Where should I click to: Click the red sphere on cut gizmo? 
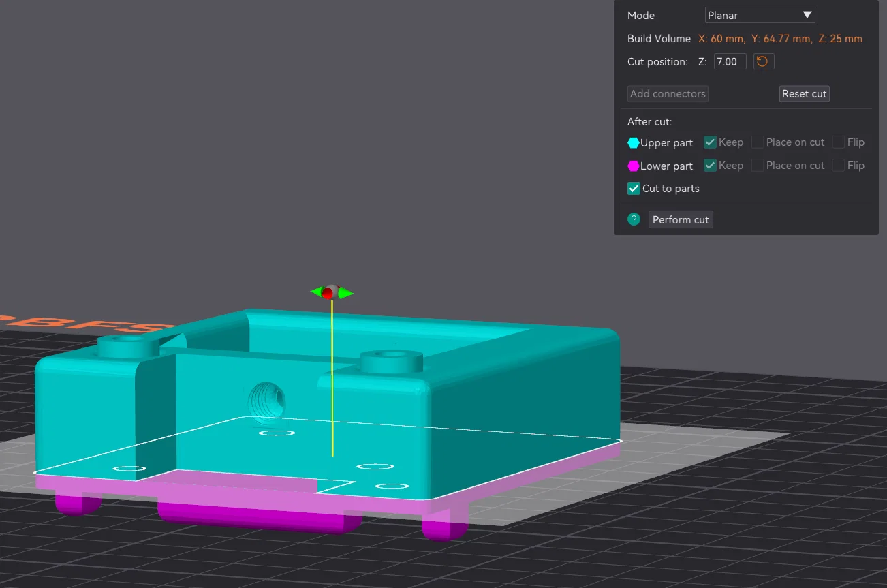click(x=328, y=294)
